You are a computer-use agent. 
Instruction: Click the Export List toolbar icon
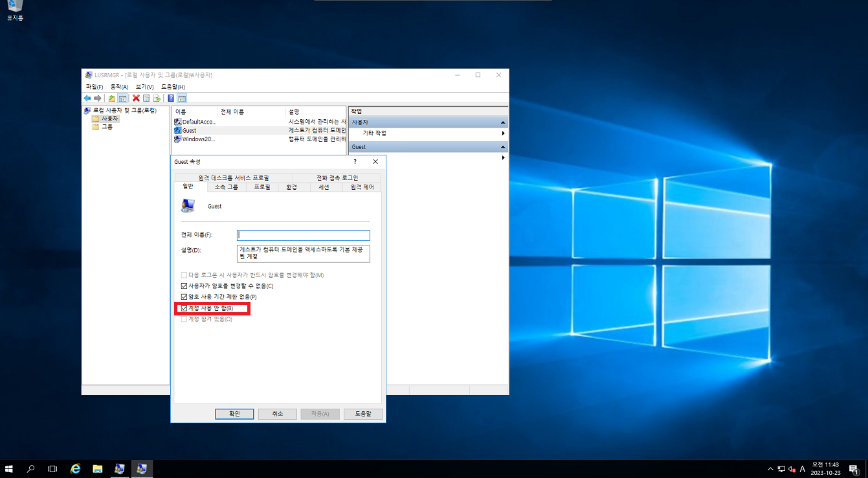coord(157,98)
